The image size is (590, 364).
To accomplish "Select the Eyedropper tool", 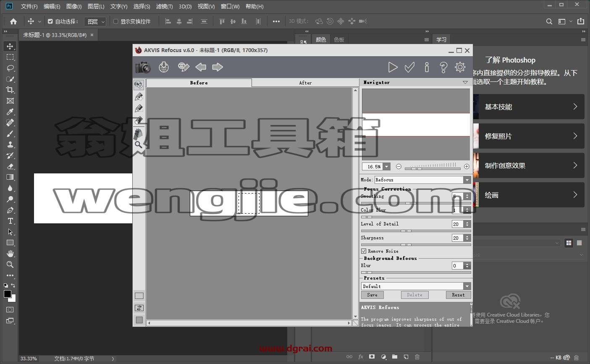I will [x=10, y=112].
